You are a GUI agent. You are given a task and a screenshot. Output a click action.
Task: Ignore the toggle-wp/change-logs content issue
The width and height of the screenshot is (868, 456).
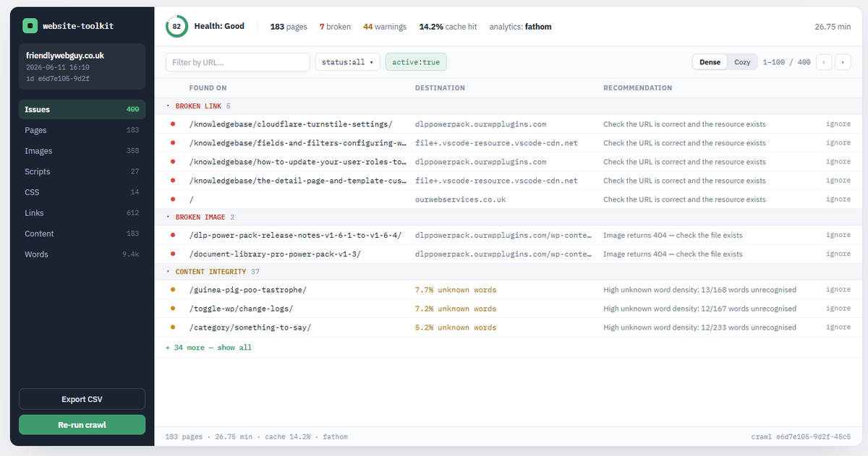click(x=838, y=309)
